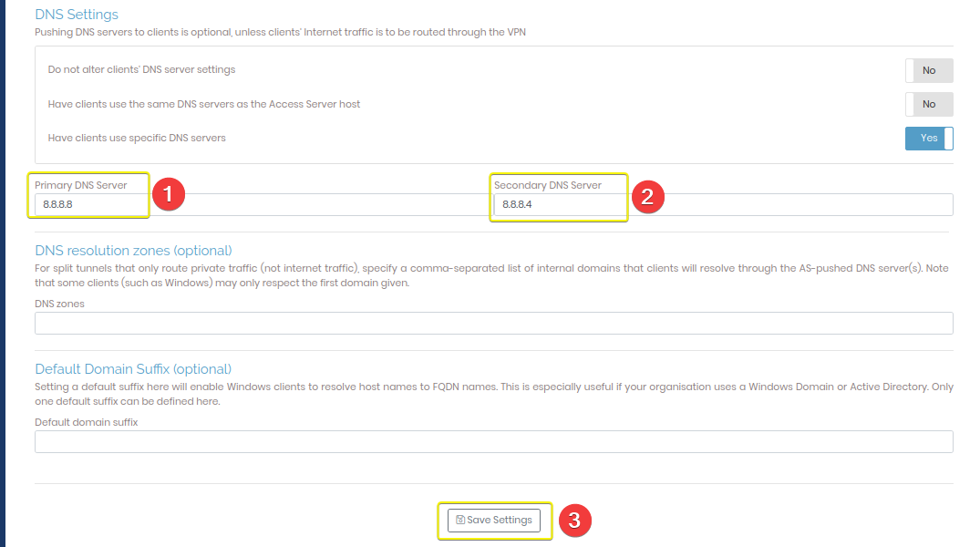Click the 'Default domain suffix' label
This screenshot has width=980, height=547.
click(87, 423)
